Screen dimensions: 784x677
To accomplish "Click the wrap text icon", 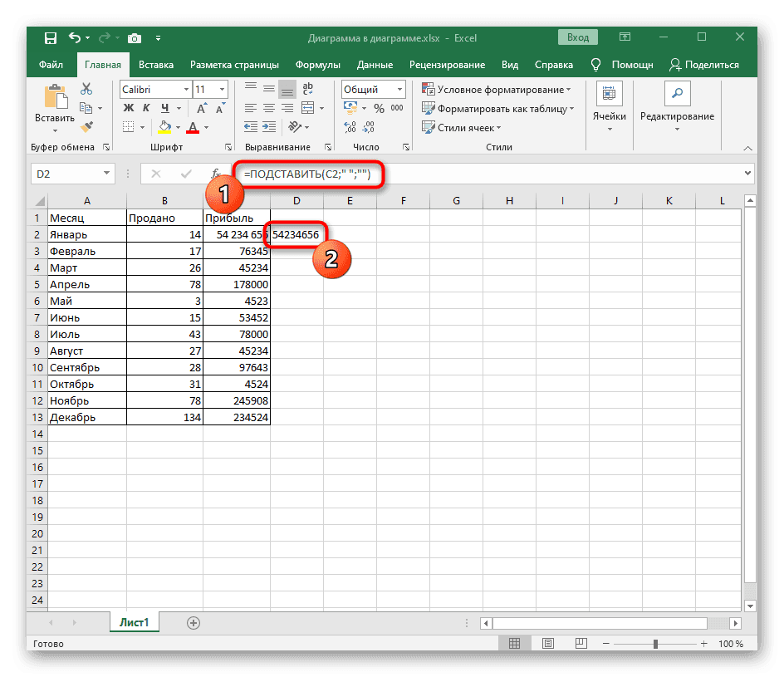I will point(307,90).
